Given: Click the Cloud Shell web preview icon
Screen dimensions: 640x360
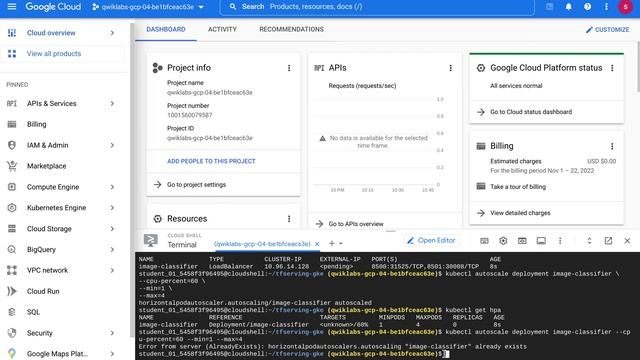Looking at the screenshot, I should click(522, 241).
